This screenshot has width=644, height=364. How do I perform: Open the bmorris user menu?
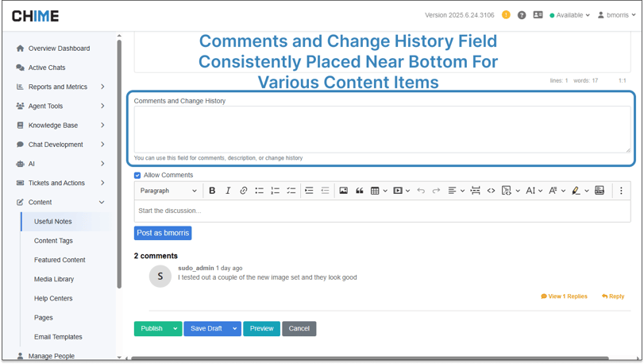[616, 15]
